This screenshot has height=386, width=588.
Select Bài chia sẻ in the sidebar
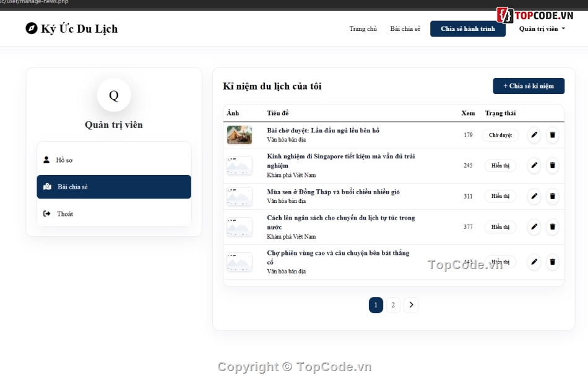tap(114, 187)
